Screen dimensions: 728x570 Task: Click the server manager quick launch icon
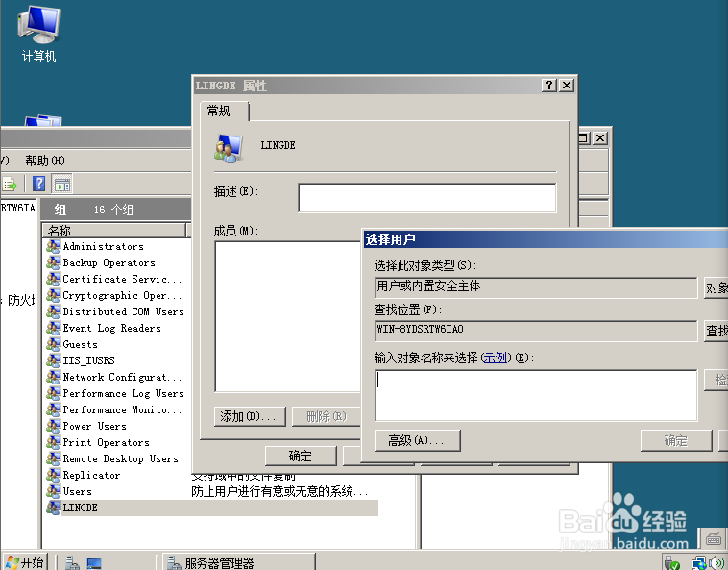(x=72, y=563)
